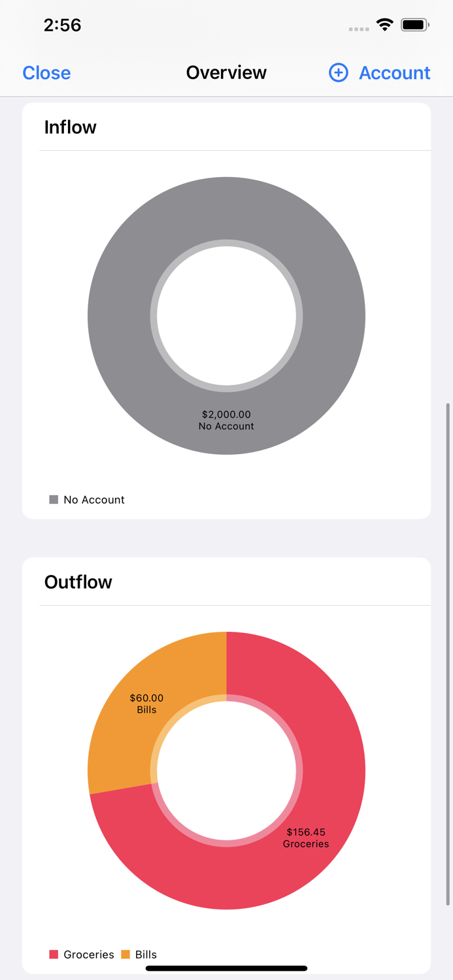Tap the $2,000.00 No Account label
This screenshot has width=453, height=980.
(226, 420)
